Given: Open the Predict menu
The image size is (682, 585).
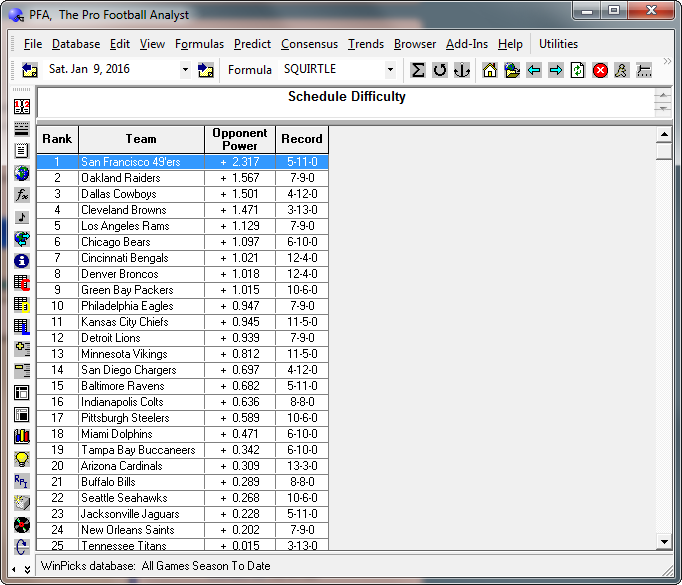Looking at the screenshot, I should coord(252,44).
